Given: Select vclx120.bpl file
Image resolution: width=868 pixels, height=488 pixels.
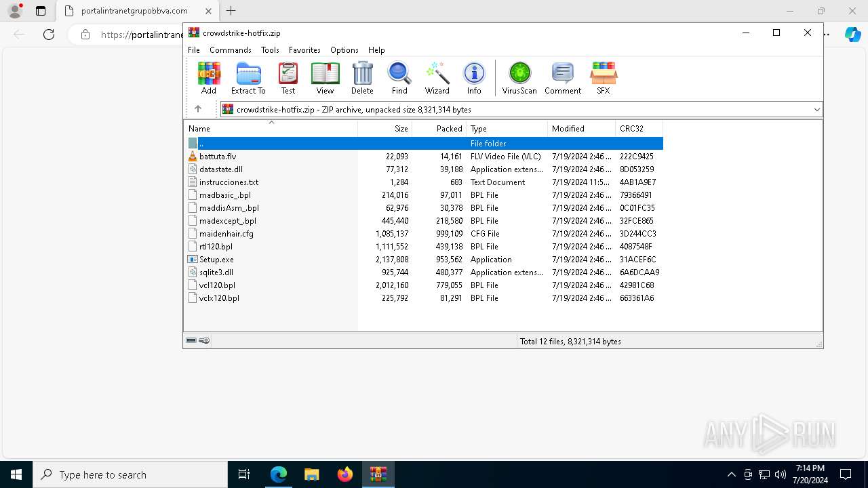Looking at the screenshot, I should (424, 298).
